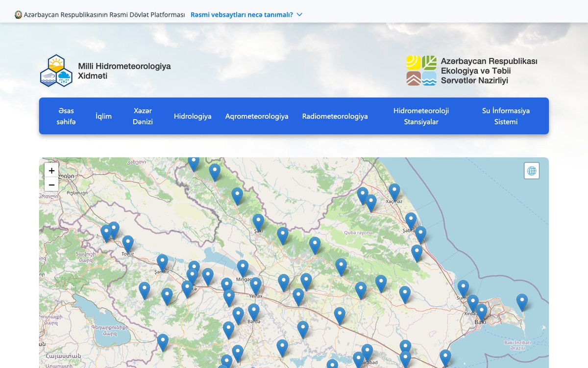This screenshot has width=588, height=368.
Task: Expand 'Rəsmi vebsaytları necə tanımalı?' dropdown
Action: pyautogui.click(x=246, y=15)
